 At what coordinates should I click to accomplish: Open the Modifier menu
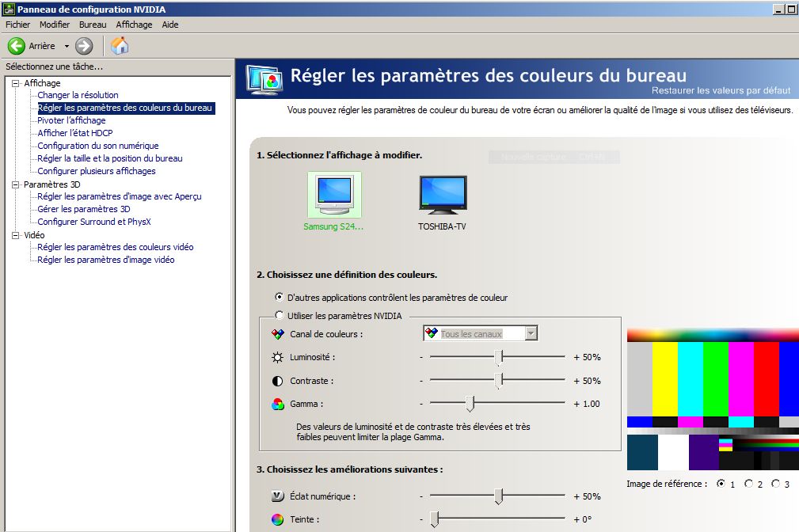click(55, 25)
